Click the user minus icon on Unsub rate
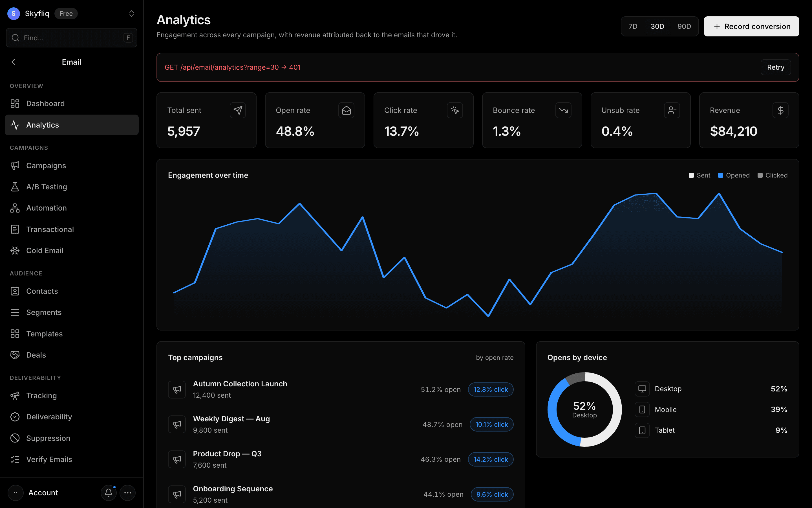 point(672,110)
